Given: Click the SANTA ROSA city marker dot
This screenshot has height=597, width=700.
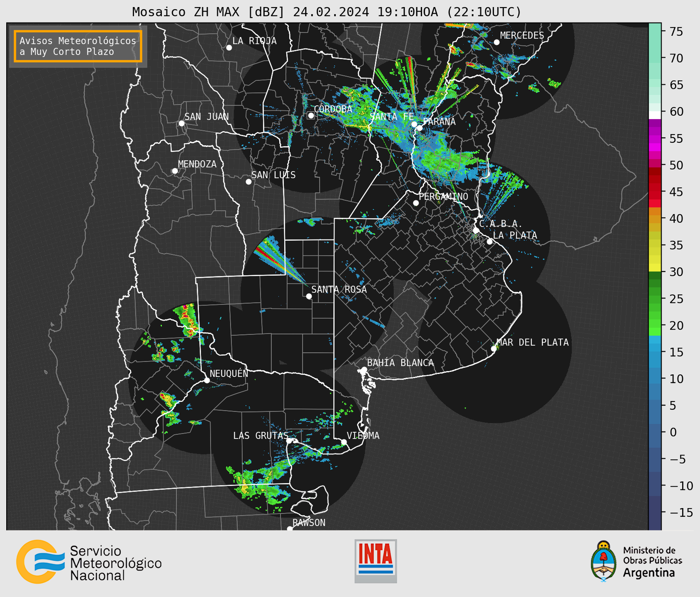Looking at the screenshot, I should coord(309,296).
